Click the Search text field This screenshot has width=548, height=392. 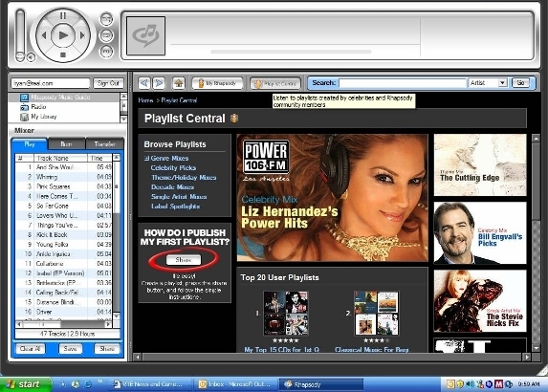[x=403, y=83]
